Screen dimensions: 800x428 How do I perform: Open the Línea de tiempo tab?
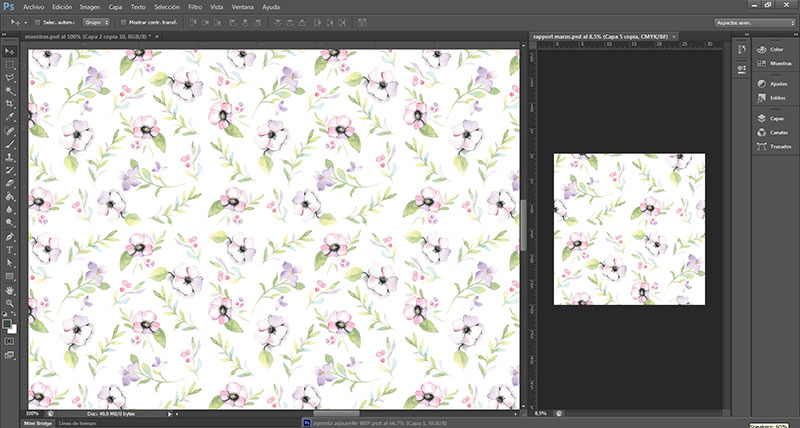[x=77, y=423]
